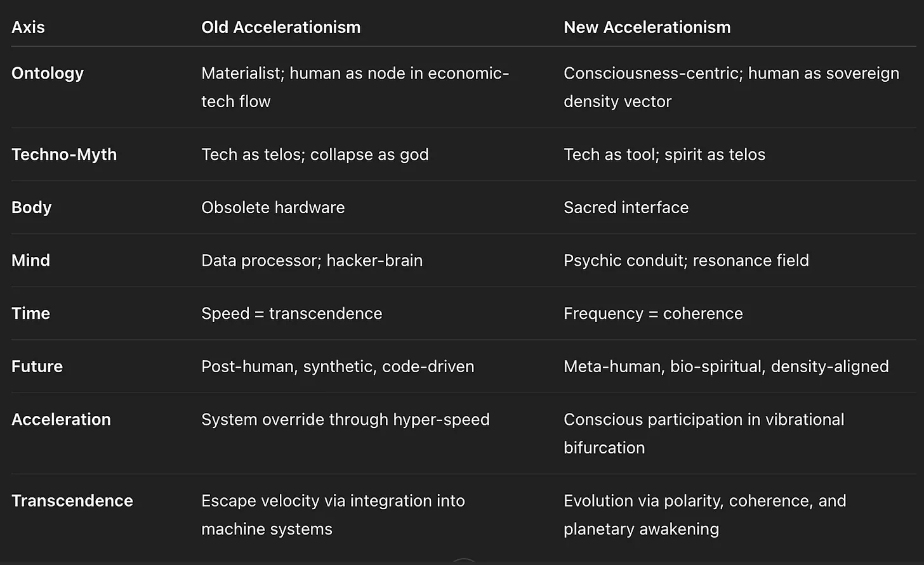The image size is (924, 565).
Task: Click 'Tech as tool; spirit as telos'
Action: (664, 155)
